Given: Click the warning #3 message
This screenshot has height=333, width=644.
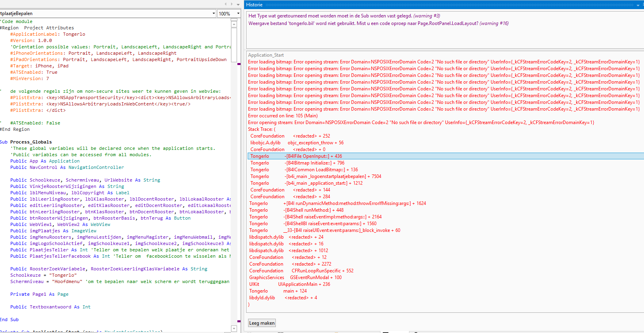Looking at the screenshot, I should [344, 16].
